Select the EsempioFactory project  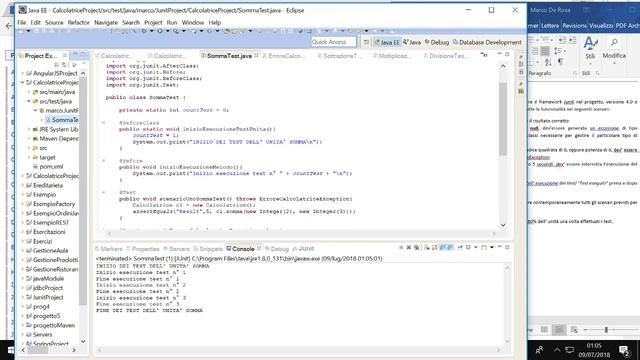tap(51, 204)
